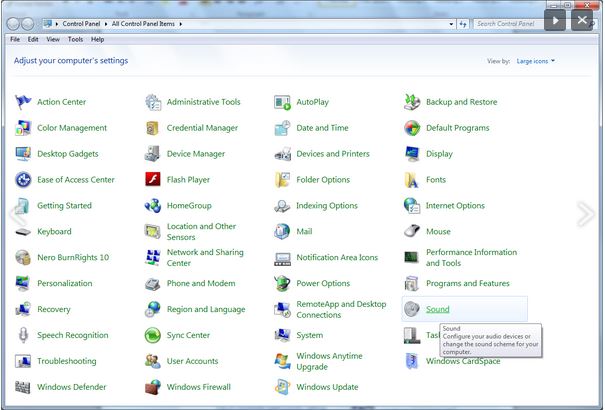Open the Sound control panel icon

(412, 309)
